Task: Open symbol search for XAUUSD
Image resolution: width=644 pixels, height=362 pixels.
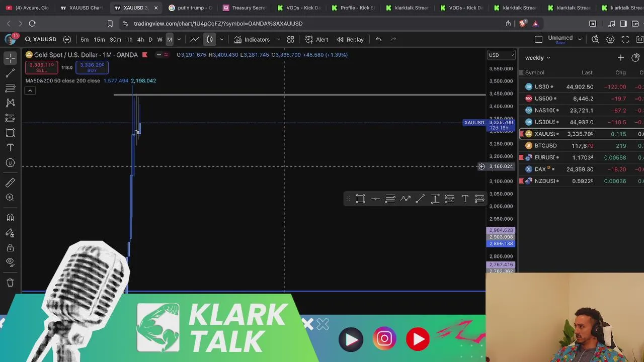Action: (x=41, y=39)
